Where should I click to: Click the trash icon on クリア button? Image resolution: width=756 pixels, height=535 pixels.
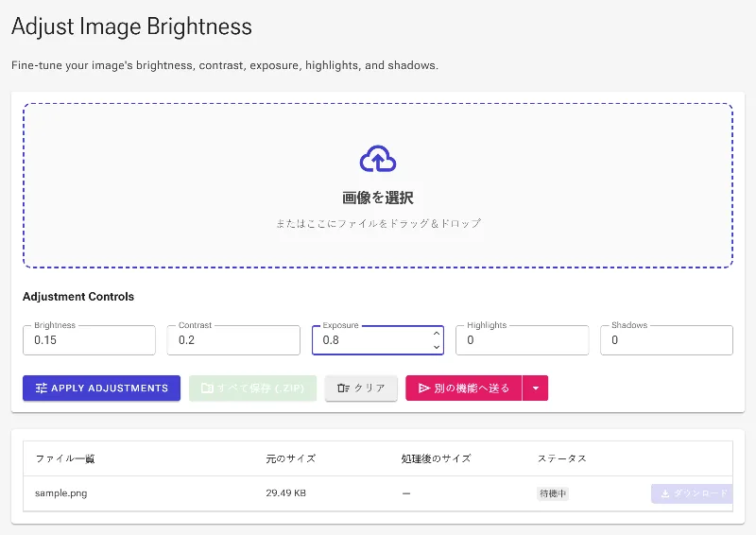click(x=343, y=388)
